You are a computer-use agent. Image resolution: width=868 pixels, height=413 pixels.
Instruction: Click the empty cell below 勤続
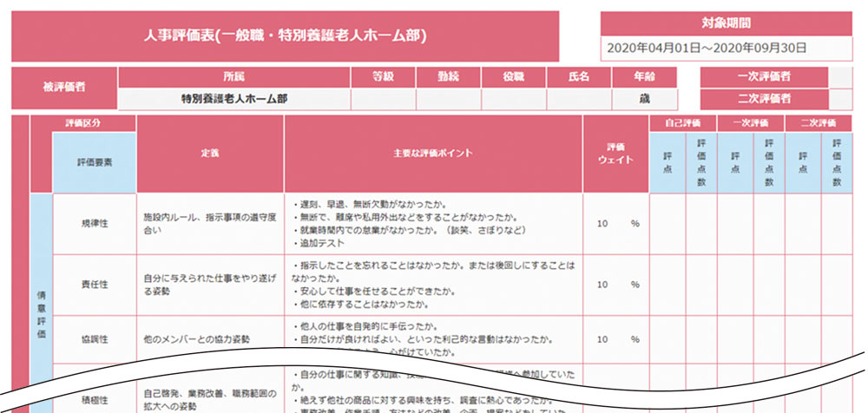(x=448, y=99)
